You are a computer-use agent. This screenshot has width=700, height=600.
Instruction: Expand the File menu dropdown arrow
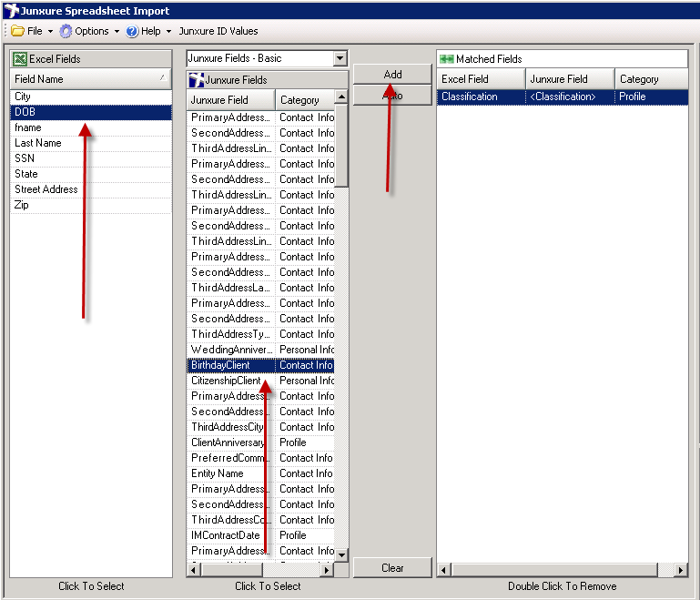coord(50,31)
